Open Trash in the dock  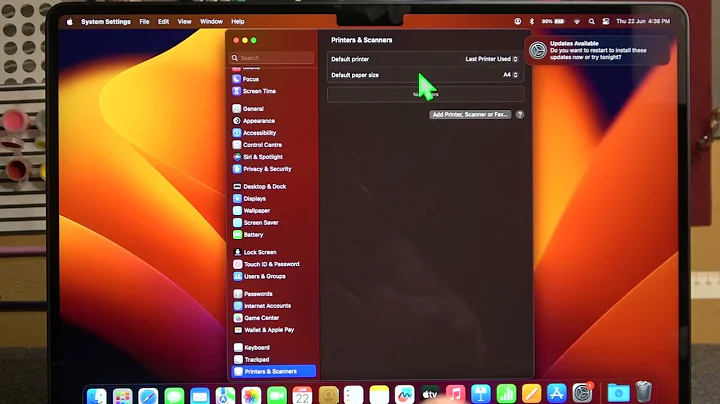tap(644, 392)
